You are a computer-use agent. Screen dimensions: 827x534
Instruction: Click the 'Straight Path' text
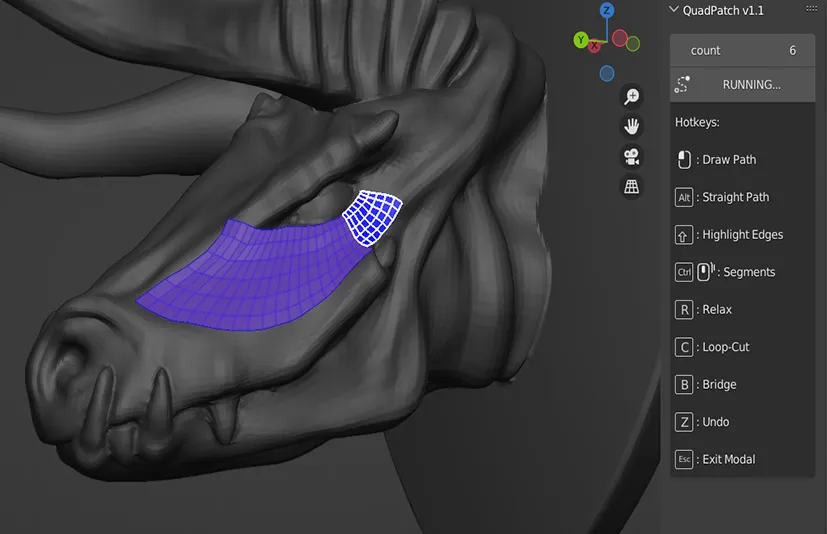coord(736,197)
